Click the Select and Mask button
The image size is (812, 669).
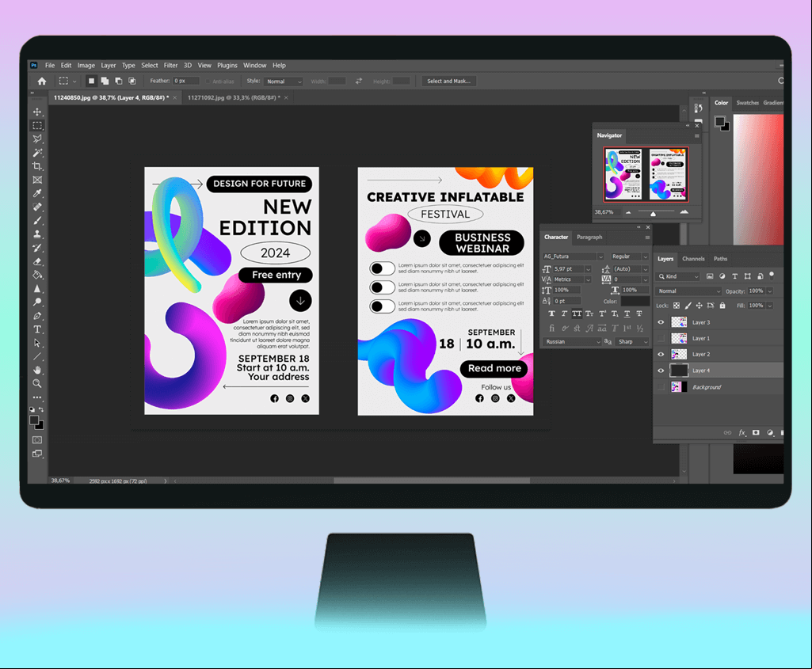tap(449, 82)
